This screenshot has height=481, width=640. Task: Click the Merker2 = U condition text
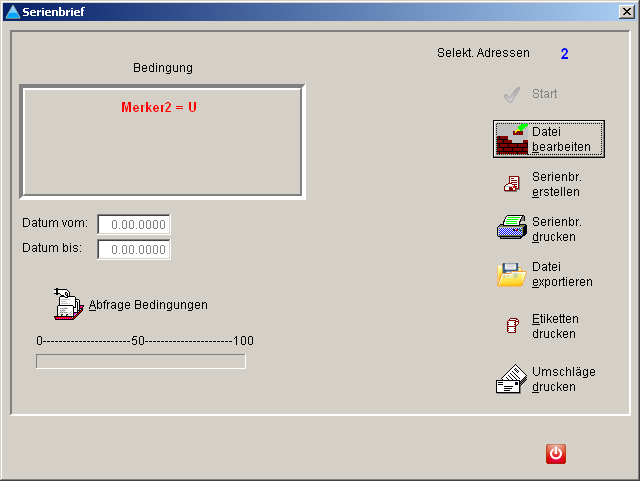159,107
